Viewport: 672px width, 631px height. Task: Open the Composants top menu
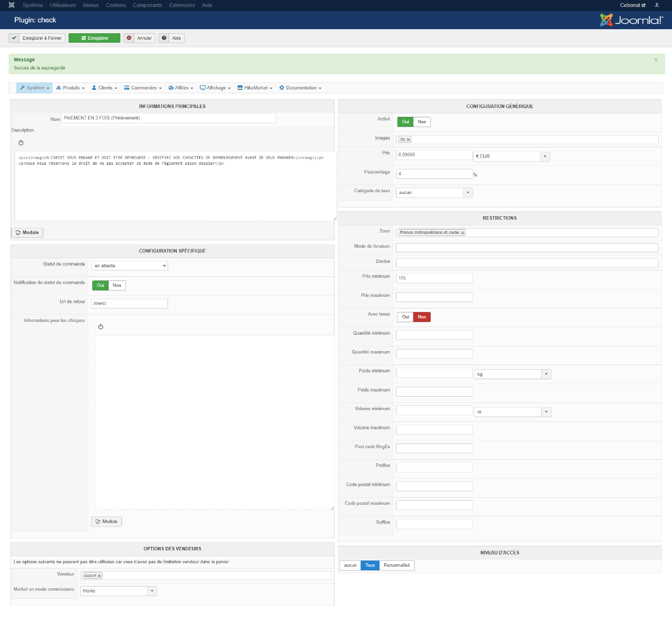148,5
